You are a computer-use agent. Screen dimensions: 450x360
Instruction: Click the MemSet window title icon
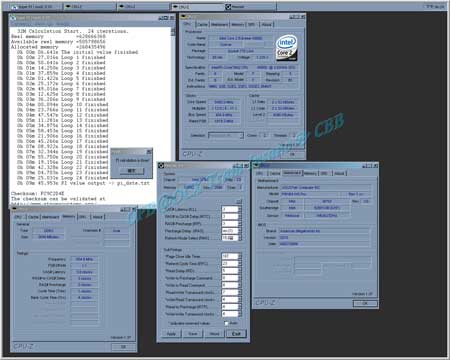[161, 165]
